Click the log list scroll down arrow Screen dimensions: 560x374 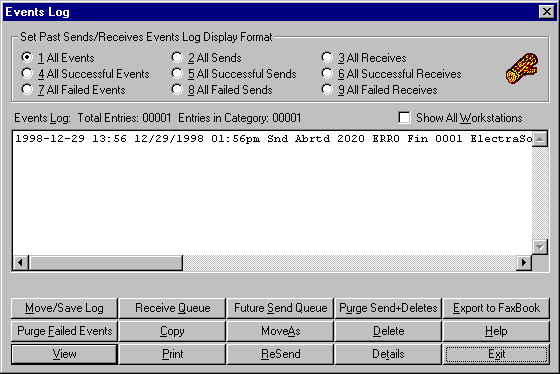540,247
